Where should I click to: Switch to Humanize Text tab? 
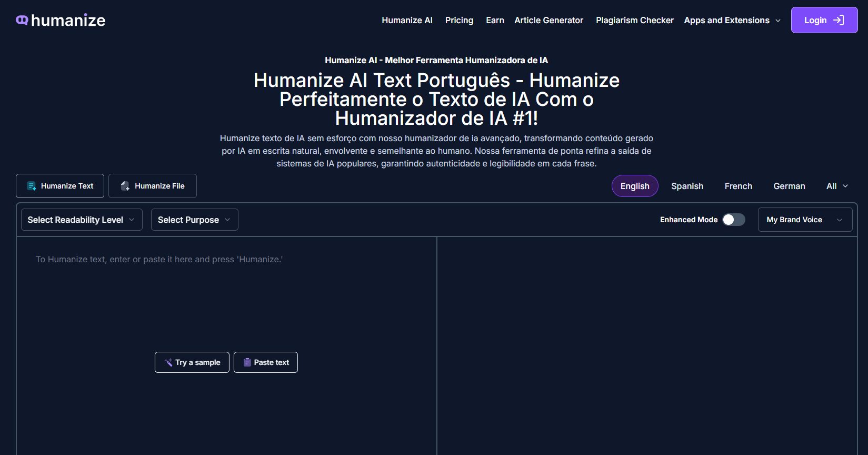60,186
